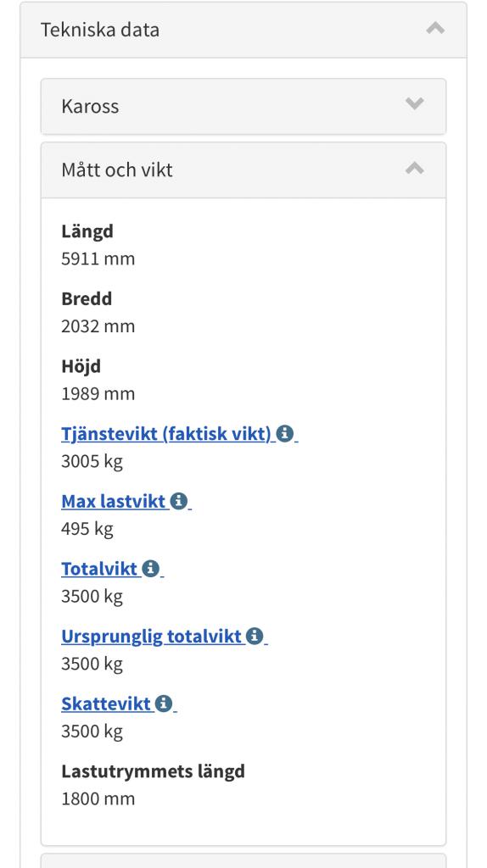
Task: Click info icon beside Tjänstevikt (faktisk vikt)
Action: [x=284, y=433]
